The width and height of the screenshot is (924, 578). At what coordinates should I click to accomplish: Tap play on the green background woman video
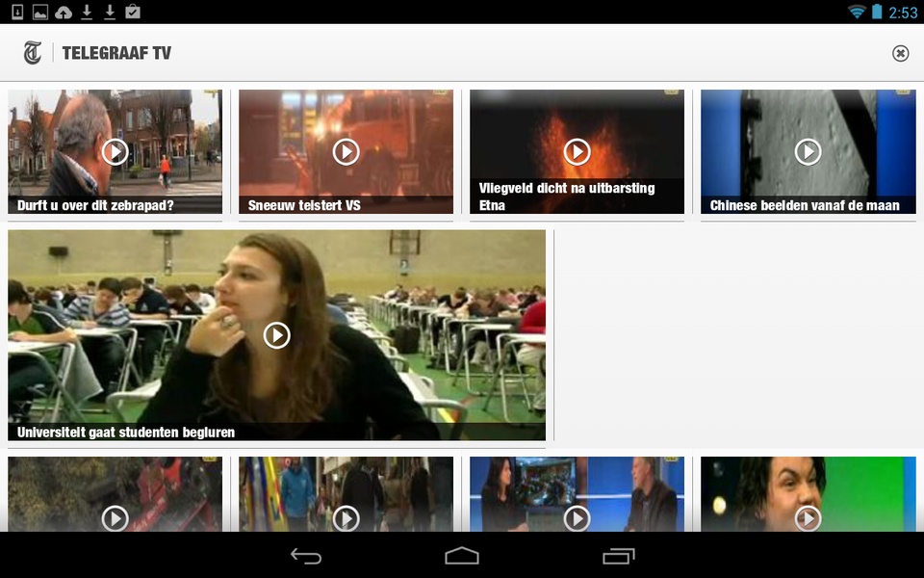(808, 519)
